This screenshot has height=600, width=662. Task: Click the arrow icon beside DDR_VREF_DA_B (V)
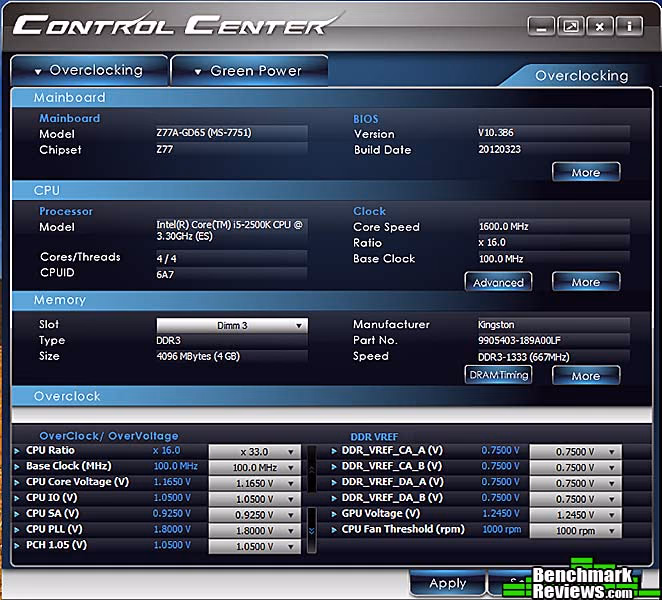334,498
